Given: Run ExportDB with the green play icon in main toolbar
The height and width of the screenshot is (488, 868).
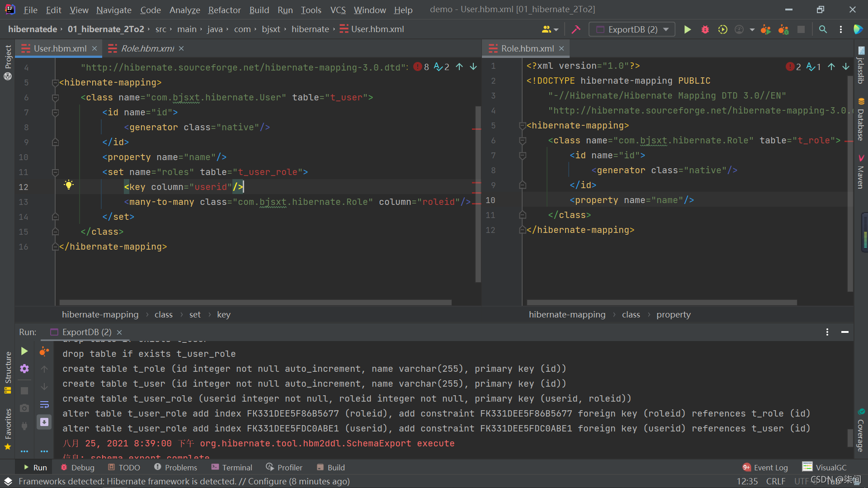Looking at the screenshot, I should click(687, 29).
